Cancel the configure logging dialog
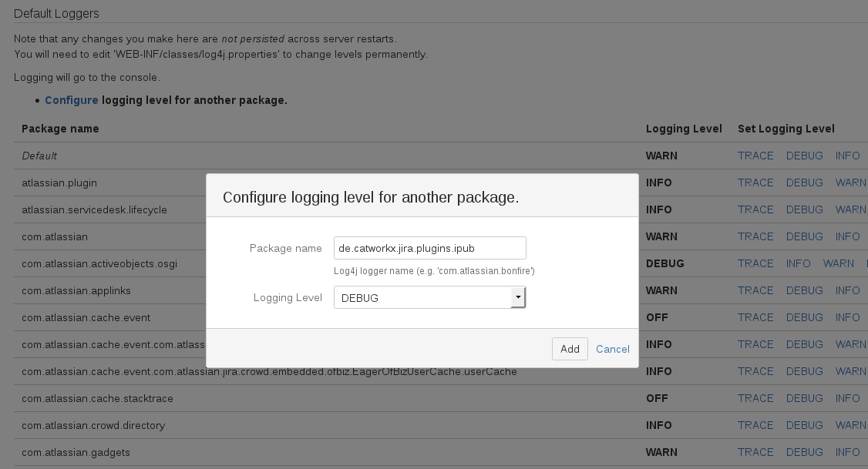Viewport: 868px width, 469px height. pos(613,349)
